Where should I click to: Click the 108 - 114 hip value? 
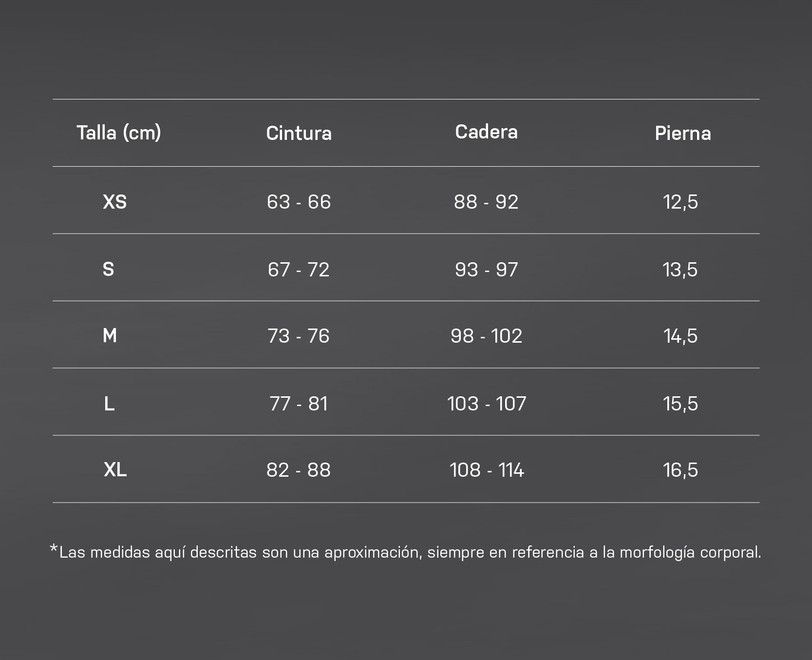(487, 469)
